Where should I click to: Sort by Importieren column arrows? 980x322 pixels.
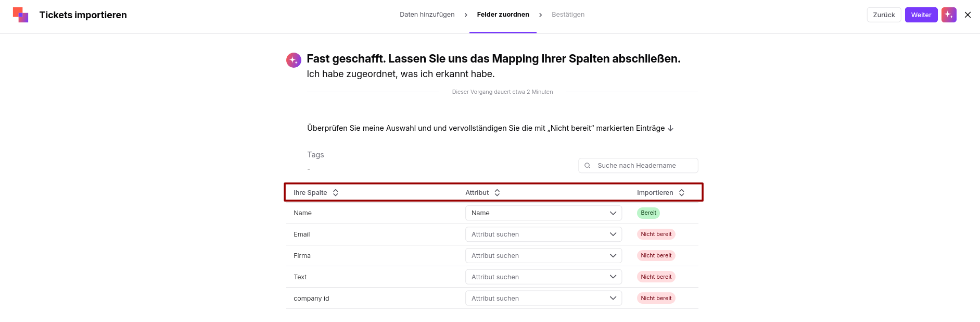point(682,192)
